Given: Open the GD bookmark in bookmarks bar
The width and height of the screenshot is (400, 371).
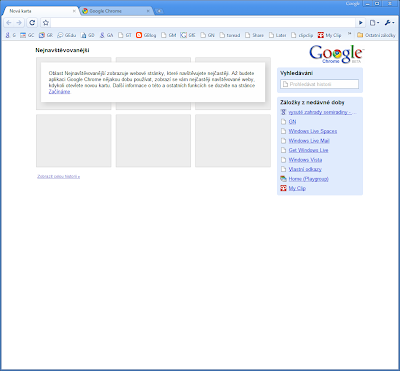Looking at the screenshot, I should pos(87,35).
